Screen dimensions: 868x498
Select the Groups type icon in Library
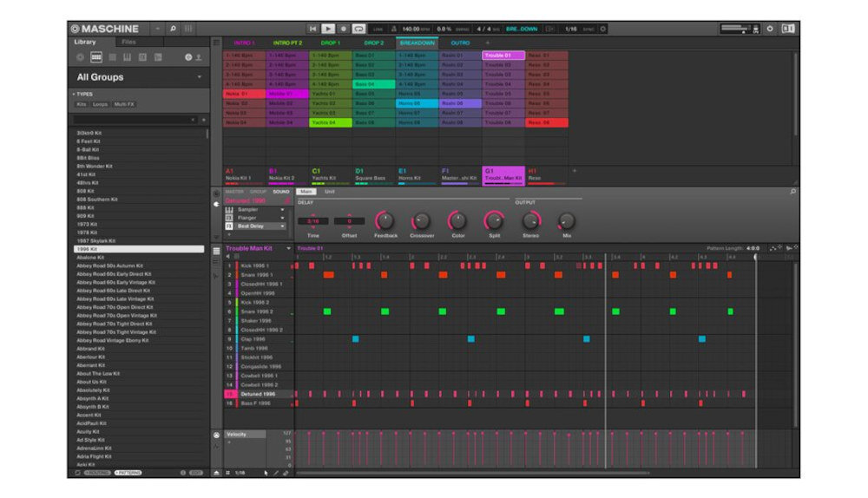(x=96, y=57)
